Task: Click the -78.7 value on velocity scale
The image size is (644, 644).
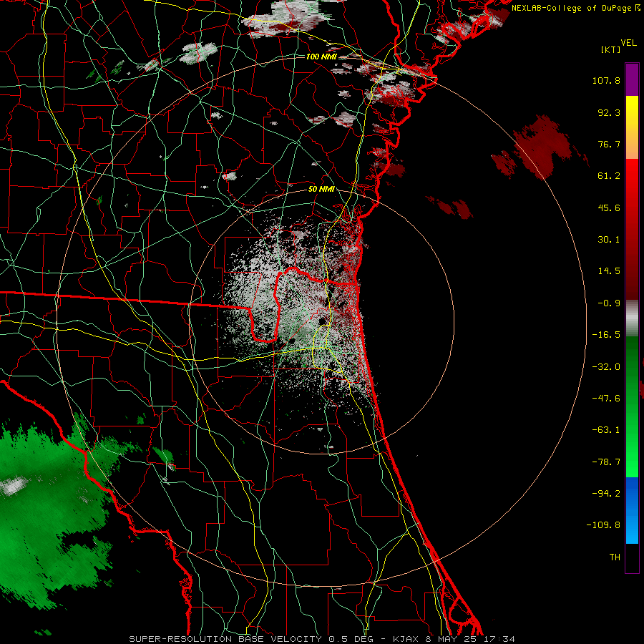Action: [606, 462]
